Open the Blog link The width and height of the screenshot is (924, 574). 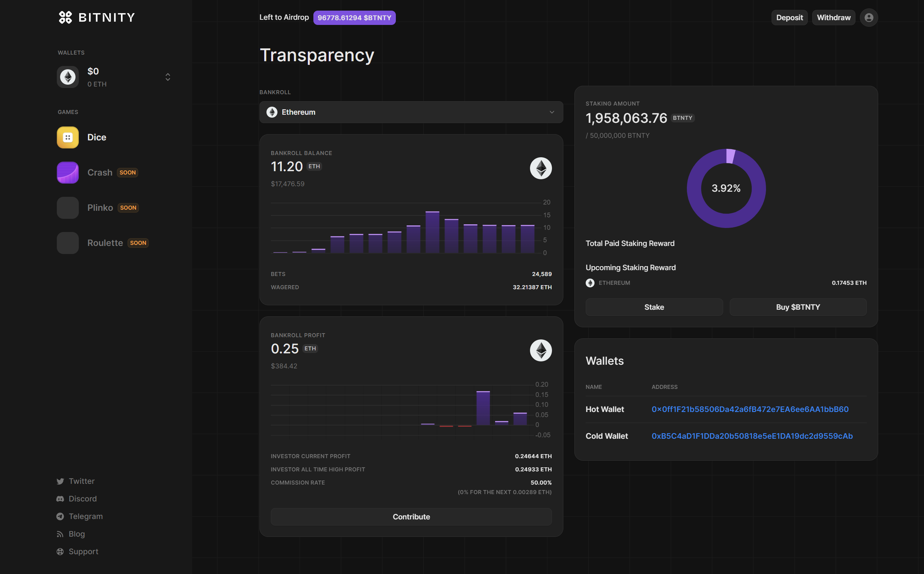(77, 534)
